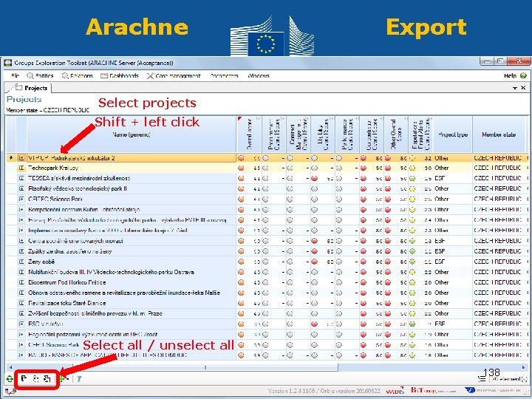Click the Unselect all dotted-page icon
The width and height of the screenshot is (532, 399).
[x=35, y=378]
